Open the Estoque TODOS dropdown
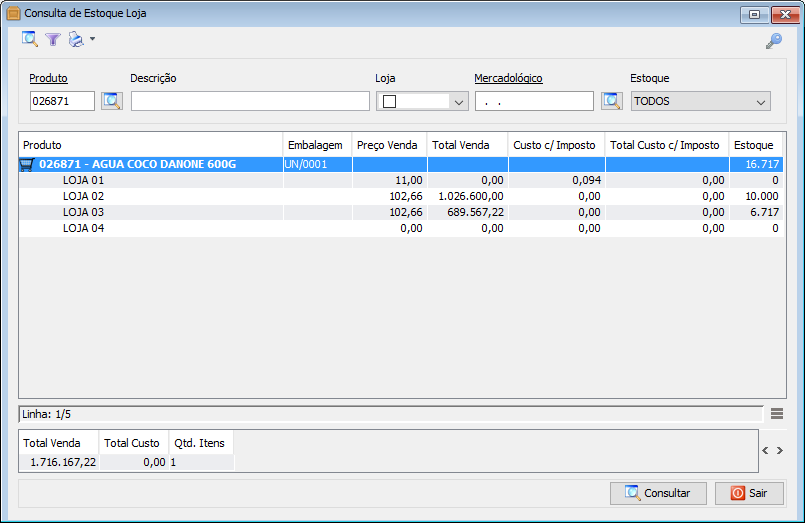Screen dimensions: 805x523 coord(761,101)
